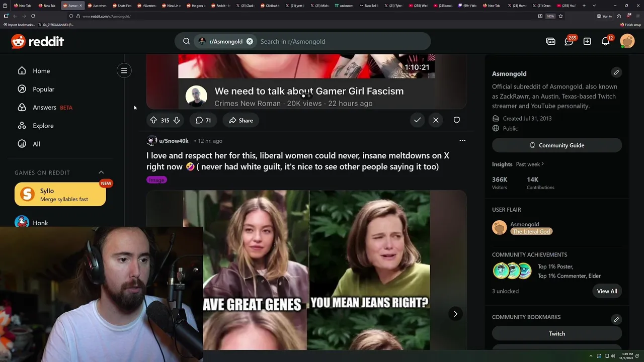The height and width of the screenshot is (362, 644).
Task: Click the Crimes New Roman channel avatar
Action: coord(196,97)
